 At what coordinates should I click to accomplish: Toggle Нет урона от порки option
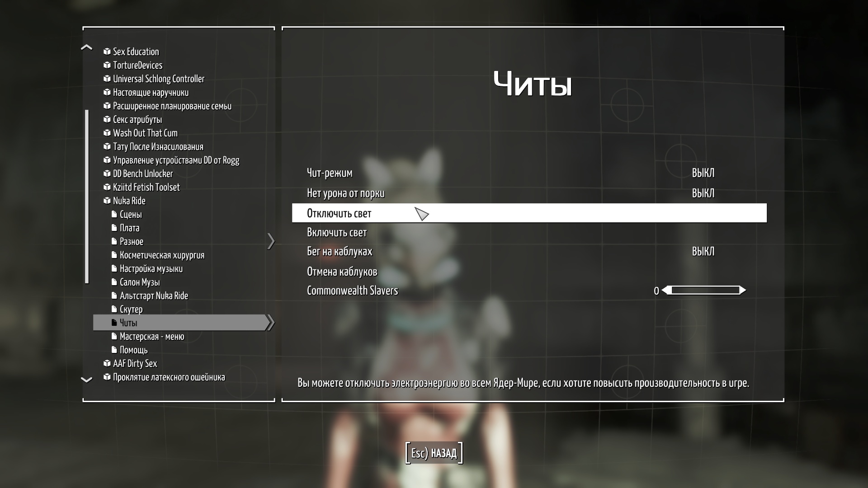coord(703,193)
